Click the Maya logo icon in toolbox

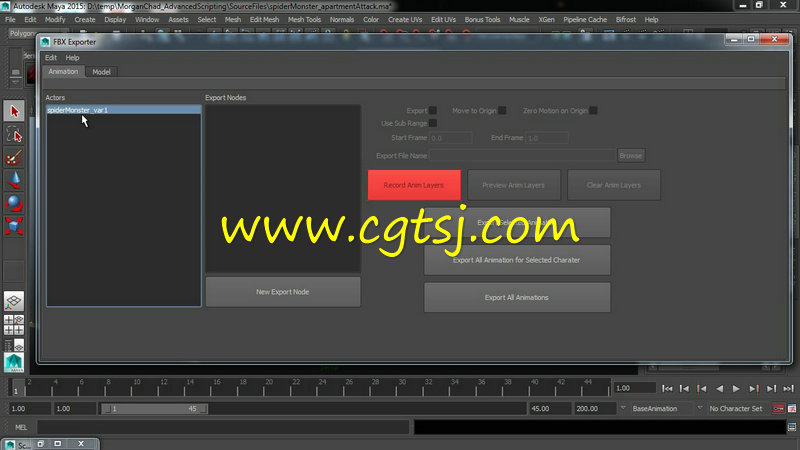[14, 362]
